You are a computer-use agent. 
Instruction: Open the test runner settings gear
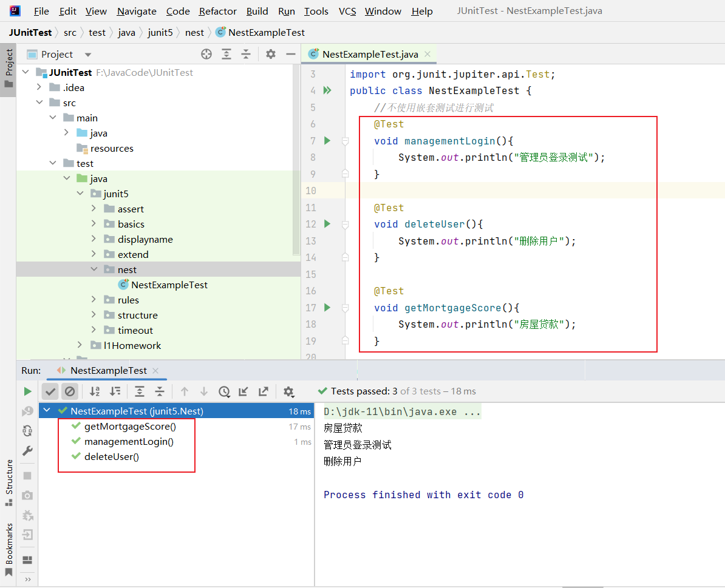point(288,391)
